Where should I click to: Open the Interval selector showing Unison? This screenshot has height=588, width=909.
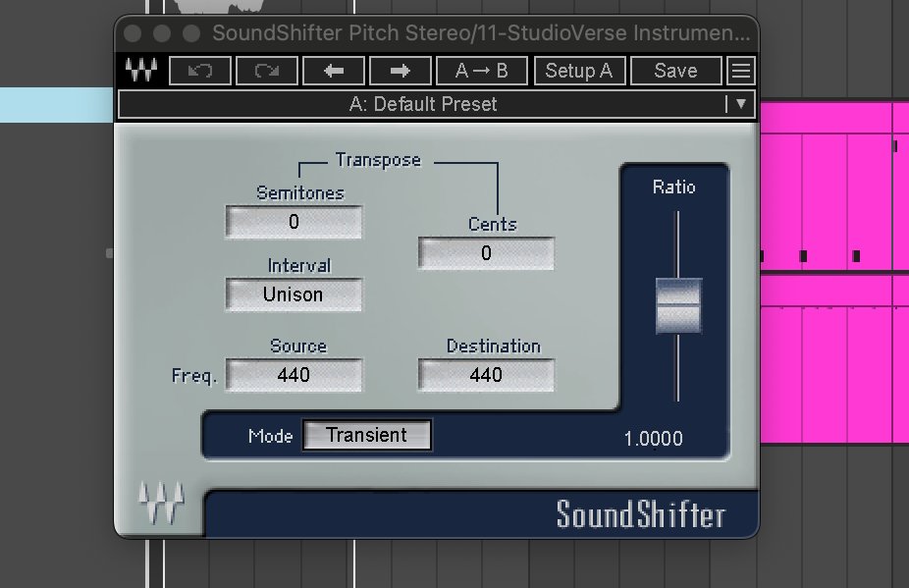[x=294, y=294]
